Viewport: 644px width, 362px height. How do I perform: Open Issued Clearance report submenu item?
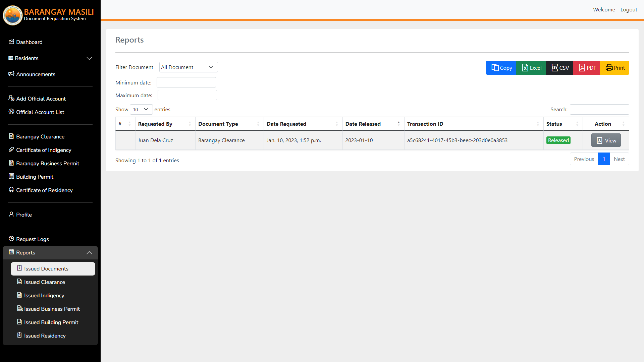[45, 282]
